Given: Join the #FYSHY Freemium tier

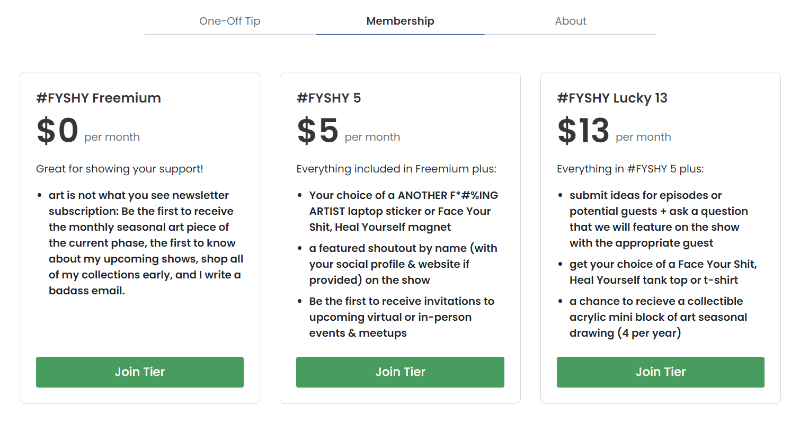Looking at the screenshot, I should [x=140, y=372].
